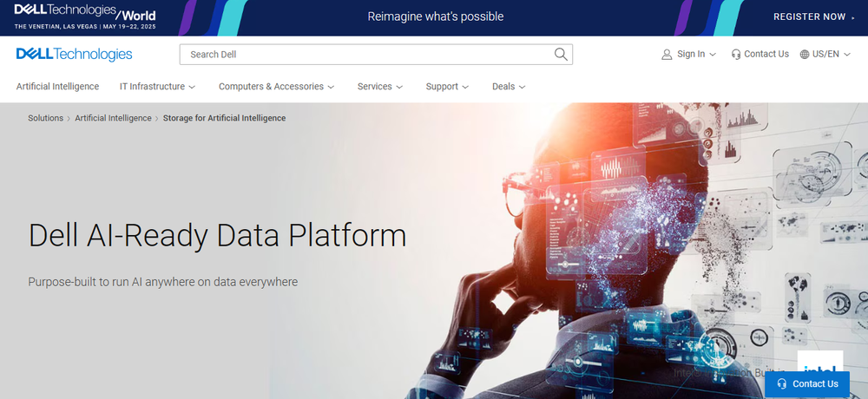Click the Sign In person icon
Image resolution: width=868 pixels, height=399 pixels.
pyautogui.click(x=667, y=55)
